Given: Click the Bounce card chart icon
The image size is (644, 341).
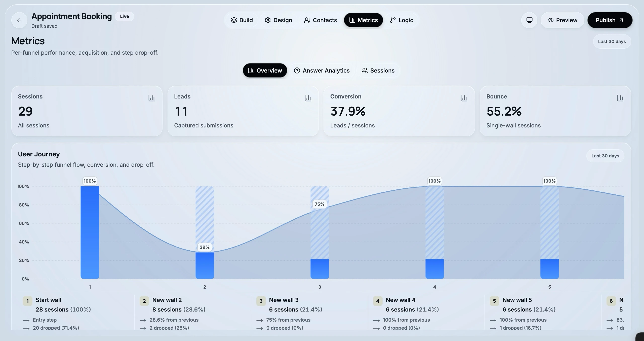Looking at the screenshot, I should click(x=620, y=98).
